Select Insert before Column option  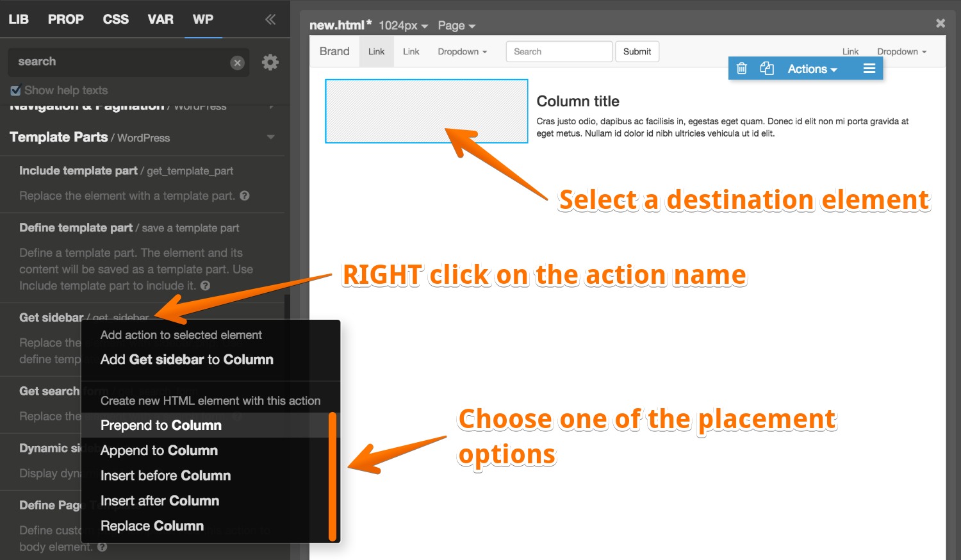(x=166, y=475)
